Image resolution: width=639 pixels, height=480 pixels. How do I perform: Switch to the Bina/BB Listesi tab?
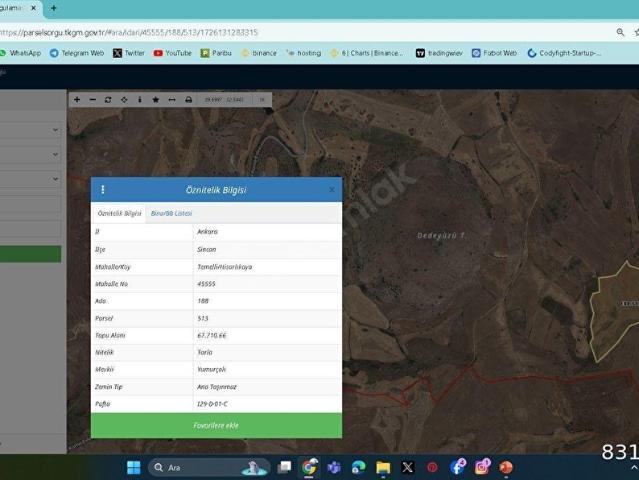171,213
